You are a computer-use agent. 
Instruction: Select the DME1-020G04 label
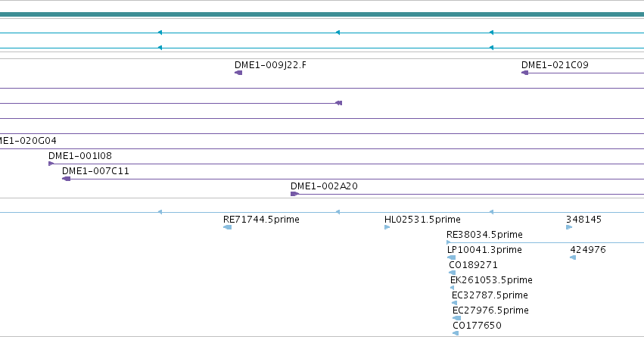[x=26, y=141]
